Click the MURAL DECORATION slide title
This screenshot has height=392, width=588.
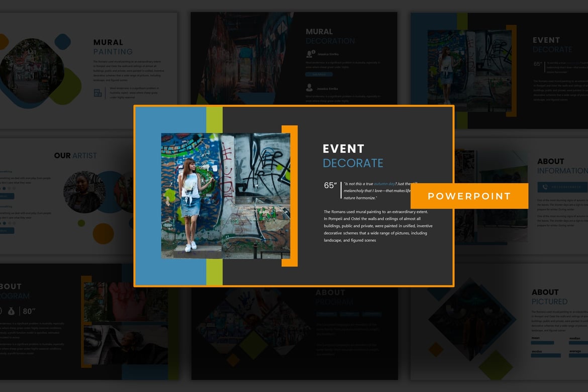pos(330,36)
